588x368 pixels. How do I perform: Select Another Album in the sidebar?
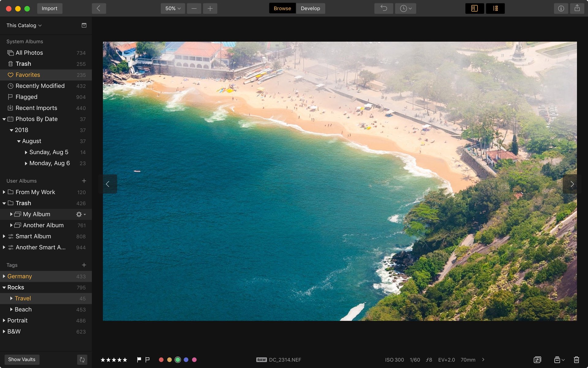coord(46,225)
